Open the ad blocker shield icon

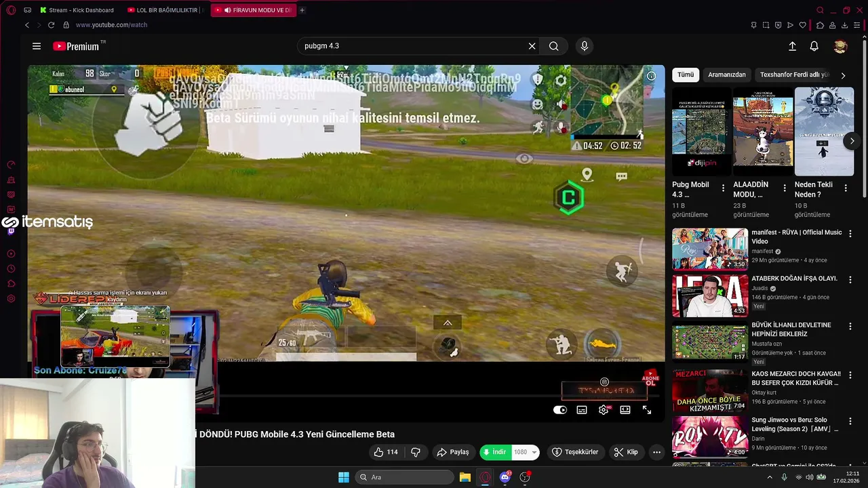[778, 25]
